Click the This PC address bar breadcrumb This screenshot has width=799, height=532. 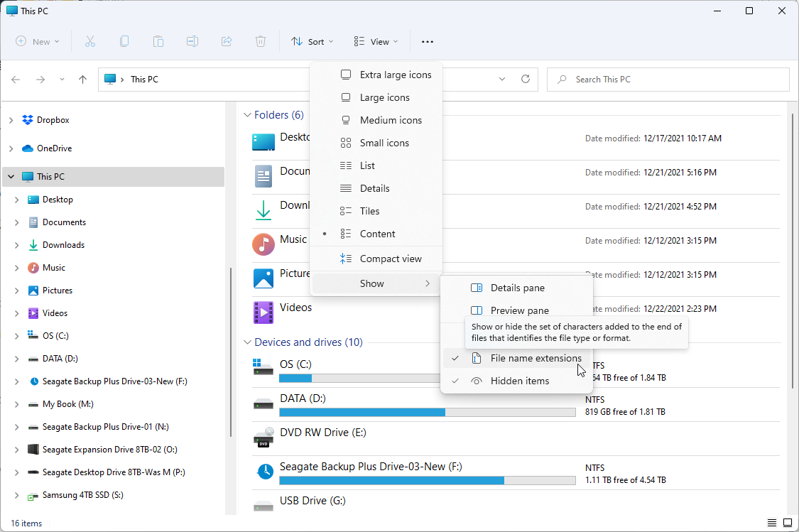[x=144, y=80]
